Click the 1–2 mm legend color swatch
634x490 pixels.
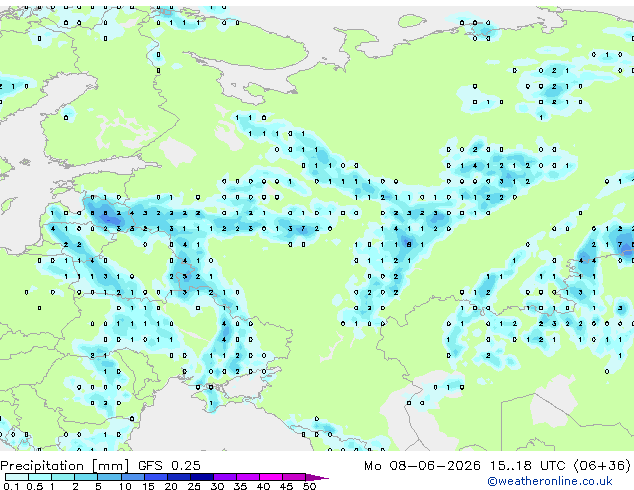pyautogui.click(x=63, y=477)
